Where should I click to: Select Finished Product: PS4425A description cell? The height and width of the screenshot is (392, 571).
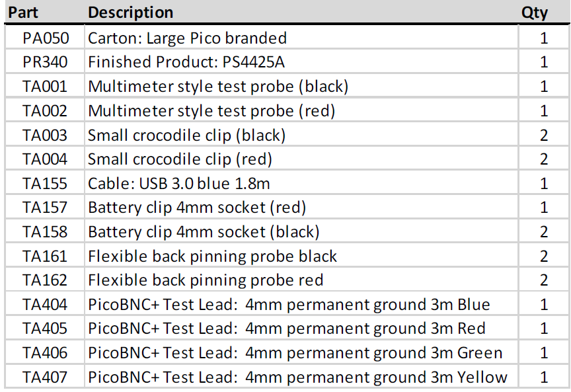click(x=301, y=61)
